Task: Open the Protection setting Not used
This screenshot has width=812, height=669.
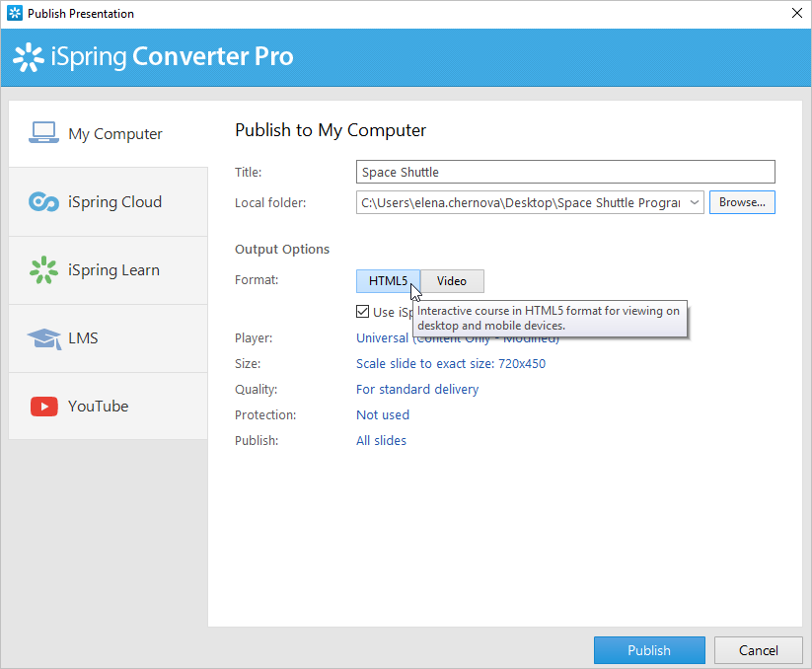Action: coord(382,415)
